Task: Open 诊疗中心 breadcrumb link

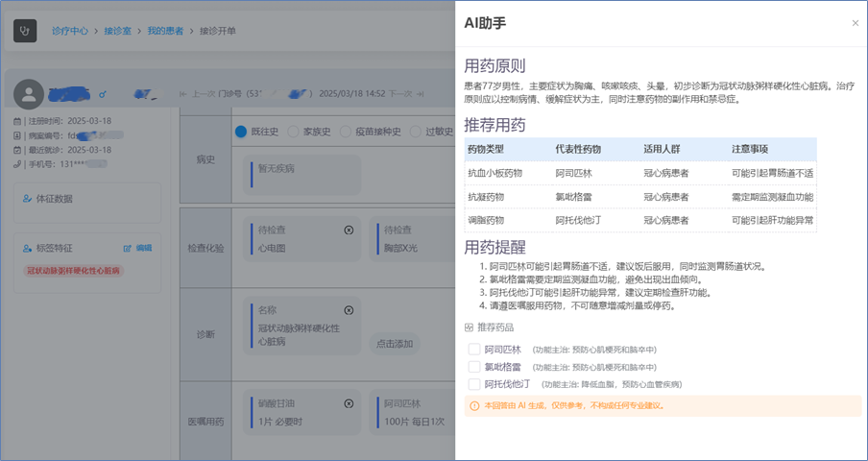Action: pyautogui.click(x=65, y=32)
